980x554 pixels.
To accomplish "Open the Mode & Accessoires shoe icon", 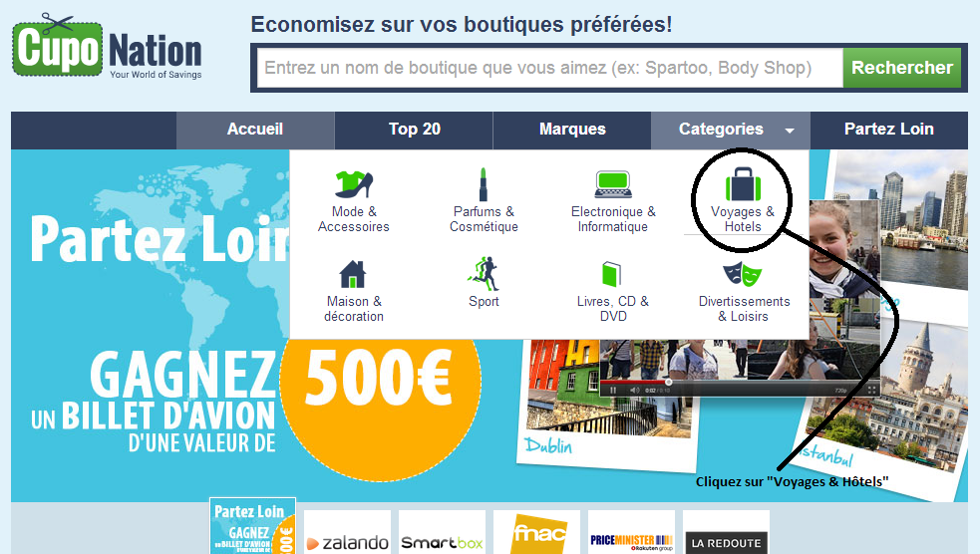I will pos(354,184).
